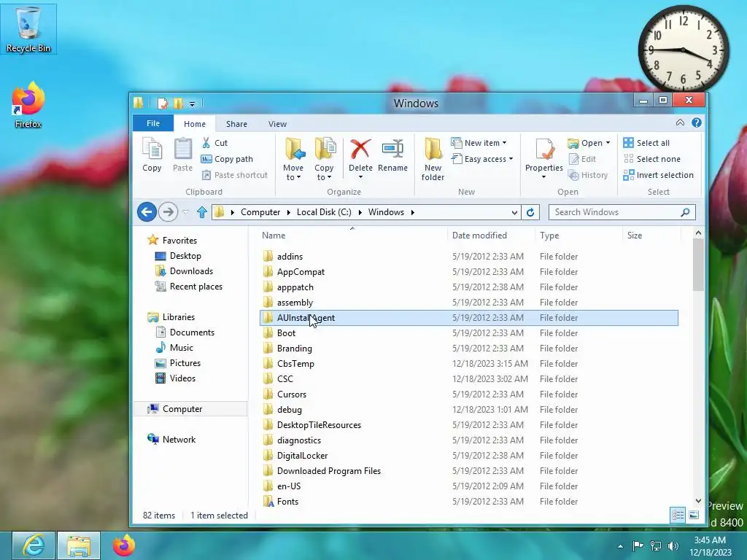The image size is (747, 560).
Task: Click the Copy icon in Clipboard group
Action: [152, 155]
